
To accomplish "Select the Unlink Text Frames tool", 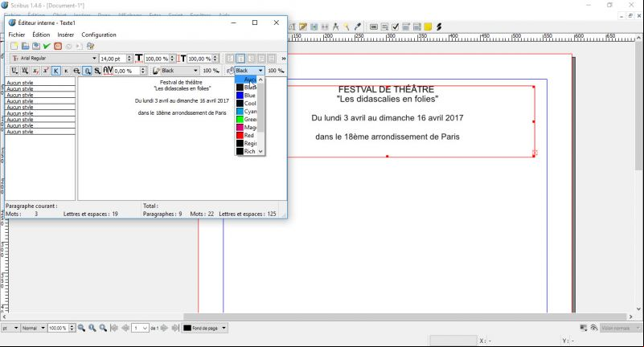I will pyautogui.click(x=325, y=27).
